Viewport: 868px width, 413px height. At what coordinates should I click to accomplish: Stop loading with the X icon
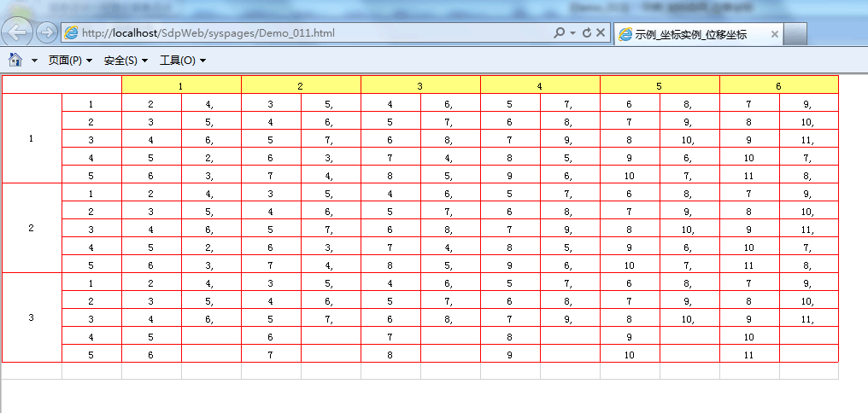(x=601, y=33)
